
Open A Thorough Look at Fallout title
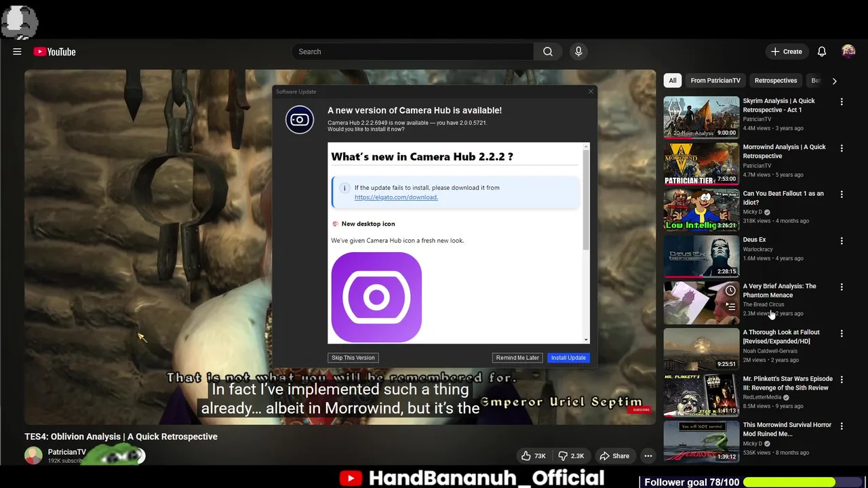click(781, 337)
